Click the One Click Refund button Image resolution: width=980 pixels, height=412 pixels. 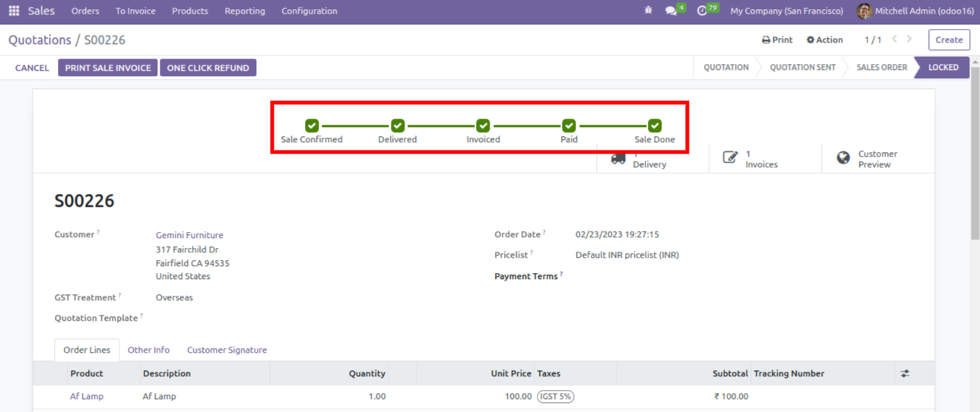tap(208, 68)
